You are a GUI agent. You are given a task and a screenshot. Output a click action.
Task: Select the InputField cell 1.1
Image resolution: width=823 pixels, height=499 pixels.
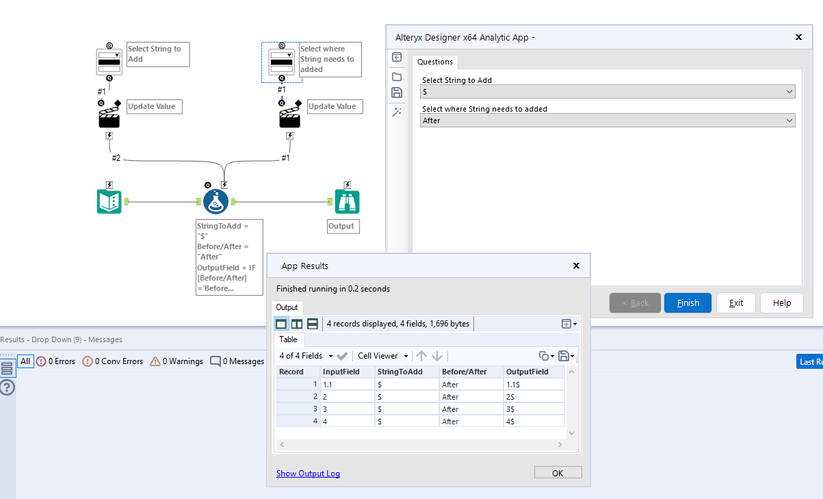tap(347, 385)
